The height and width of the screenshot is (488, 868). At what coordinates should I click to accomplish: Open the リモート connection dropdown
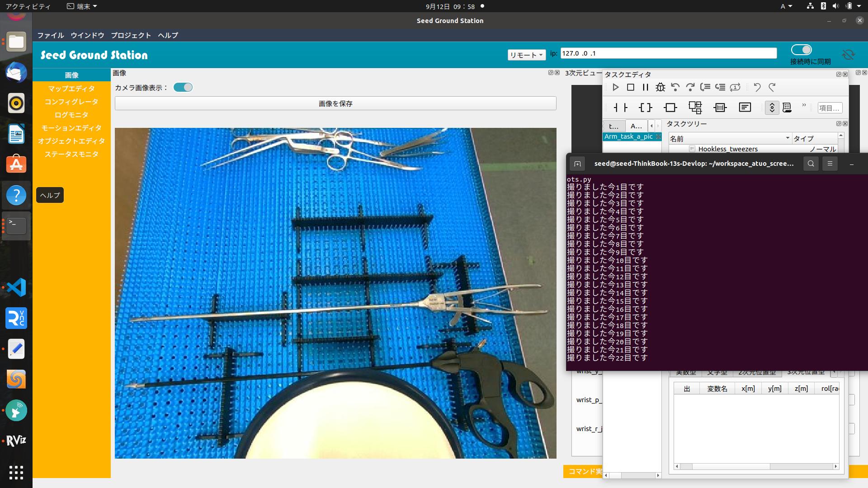click(x=526, y=55)
